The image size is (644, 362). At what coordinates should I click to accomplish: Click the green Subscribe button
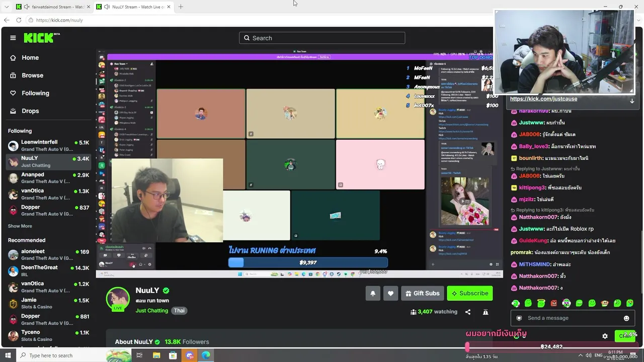click(x=470, y=294)
